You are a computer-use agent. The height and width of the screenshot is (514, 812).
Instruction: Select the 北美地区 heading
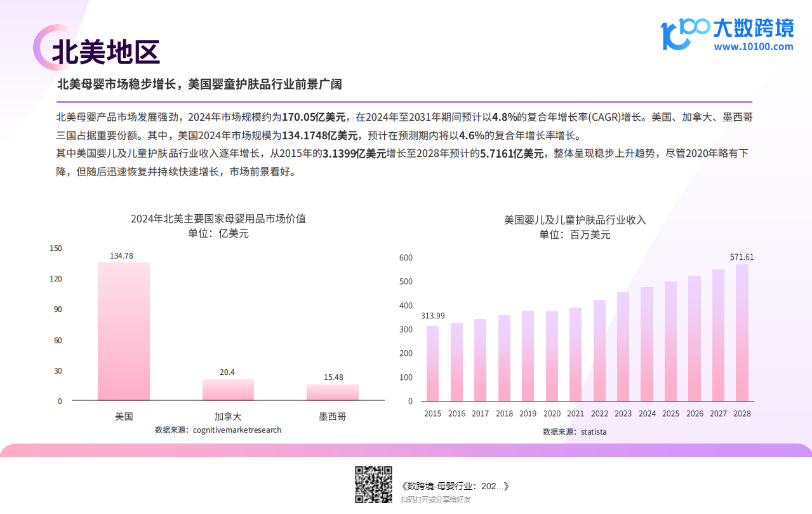(105, 51)
